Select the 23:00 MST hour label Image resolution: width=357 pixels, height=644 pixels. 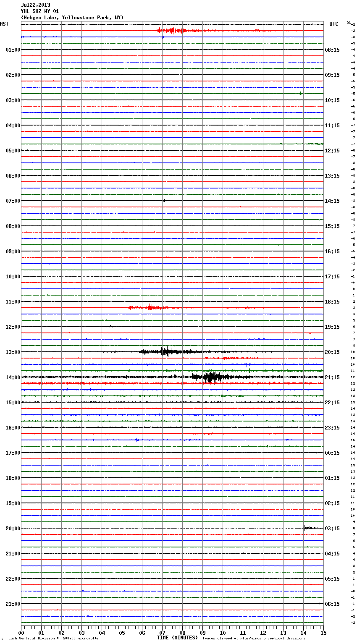click(13, 604)
